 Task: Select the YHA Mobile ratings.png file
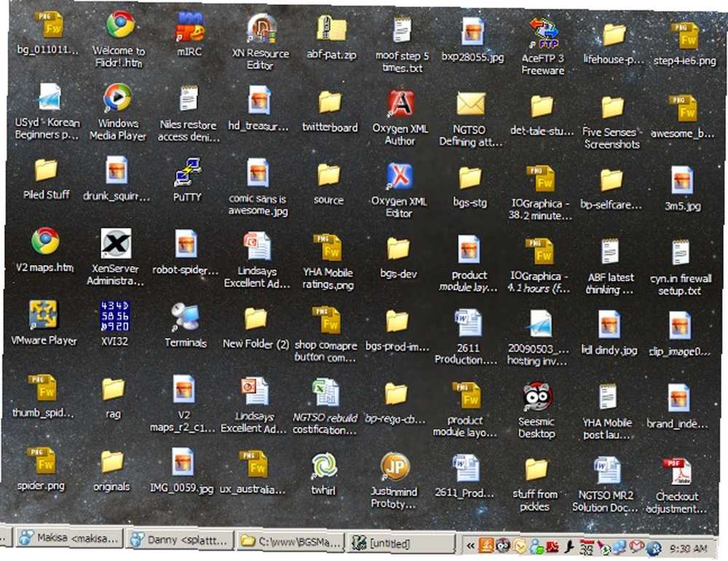tap(328, 248)
